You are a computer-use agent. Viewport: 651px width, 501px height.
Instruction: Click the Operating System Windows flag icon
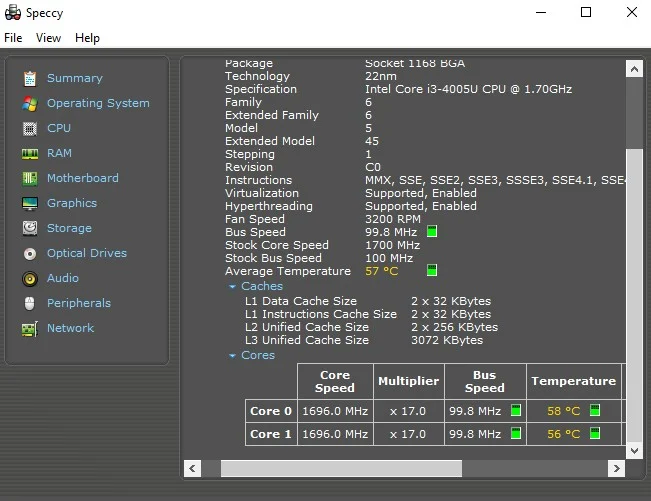(x=30, y=103)
